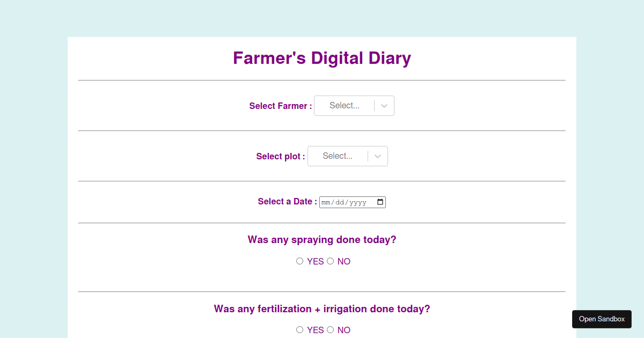
Task: Click the Select... placeholder in farmer combo box
Action: pyautogui.click(x=344, y=105)
